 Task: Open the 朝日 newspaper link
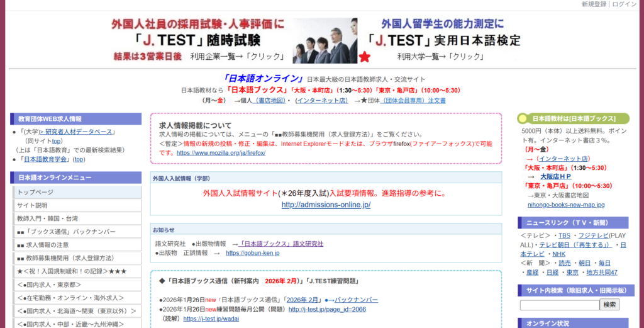point(584,263)
